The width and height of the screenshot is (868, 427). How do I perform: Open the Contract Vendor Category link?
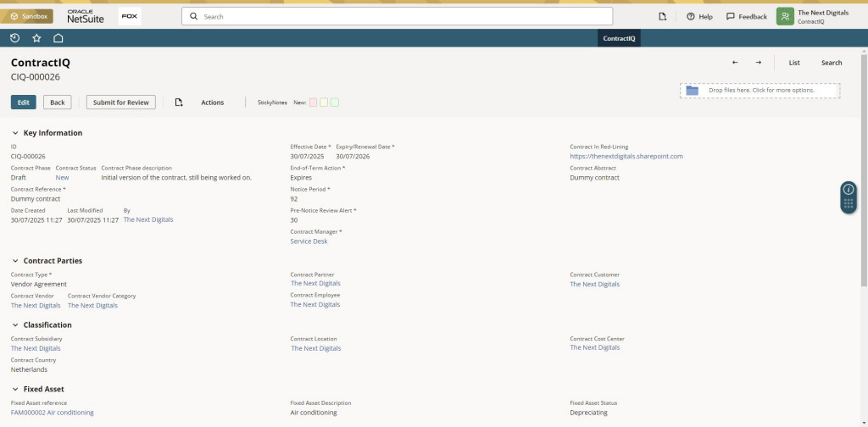pyautogui.click(x=92, y=305)
